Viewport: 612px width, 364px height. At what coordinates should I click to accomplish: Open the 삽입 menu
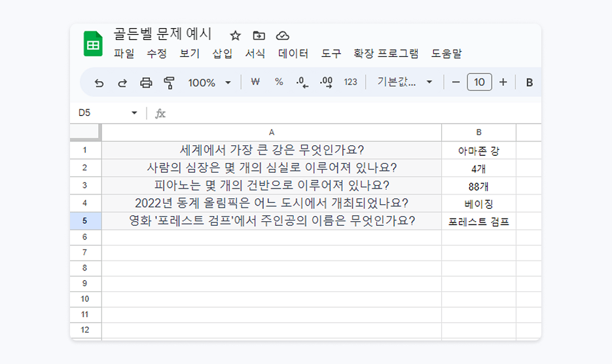click(223, 54)
